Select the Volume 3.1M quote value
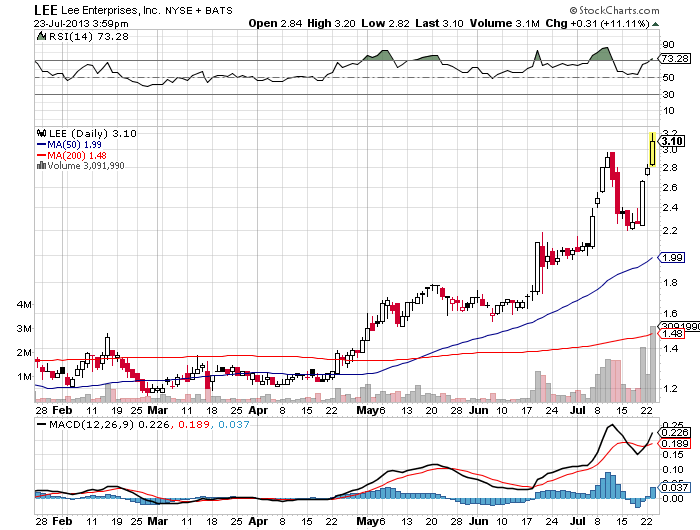 click(x=504, y=23)
